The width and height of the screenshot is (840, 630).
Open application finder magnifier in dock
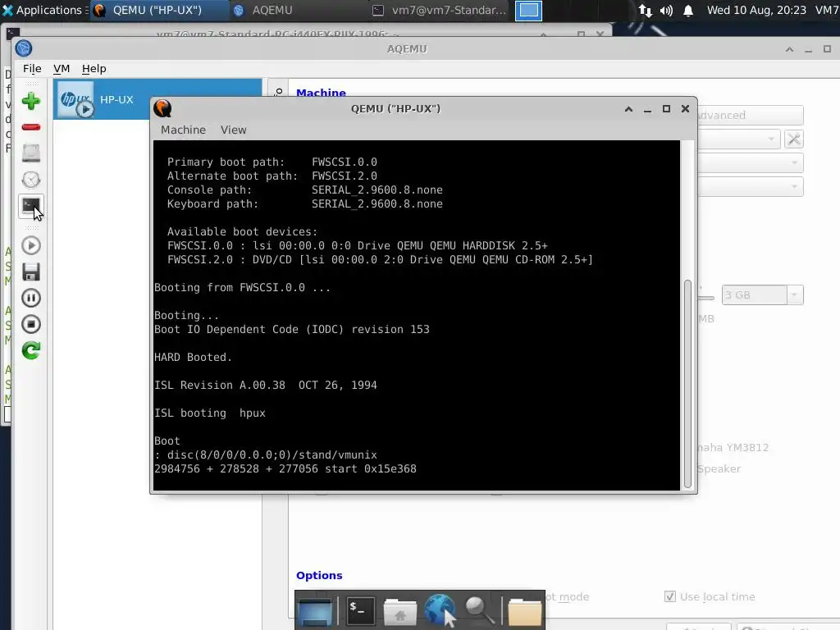click(479, 610)
